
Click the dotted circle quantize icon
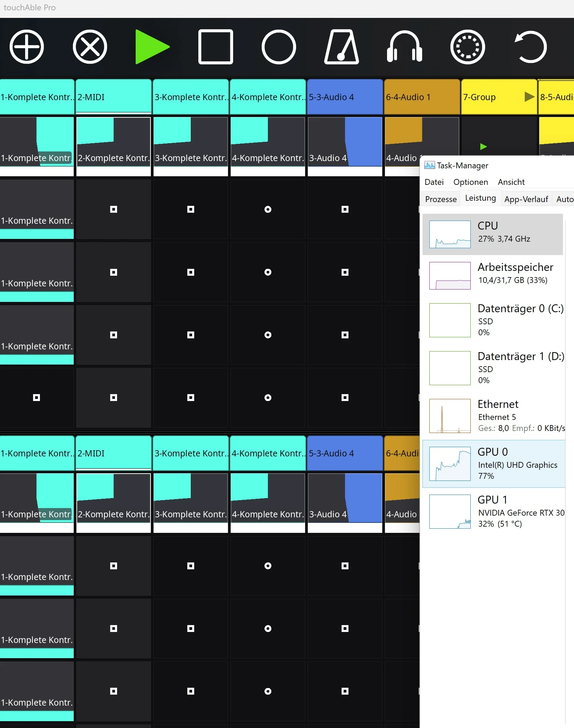(x=468, y=47)
